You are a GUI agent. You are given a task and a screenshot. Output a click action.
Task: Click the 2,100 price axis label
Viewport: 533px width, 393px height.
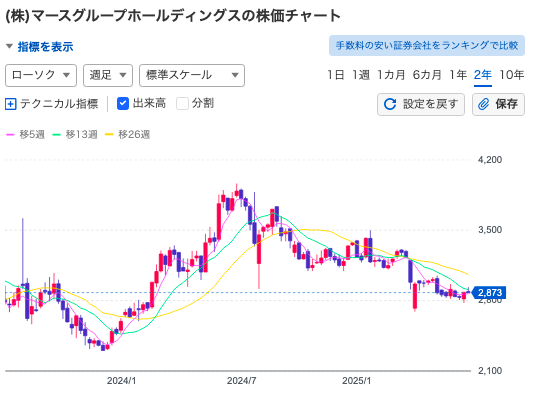[x=490, y=371]
